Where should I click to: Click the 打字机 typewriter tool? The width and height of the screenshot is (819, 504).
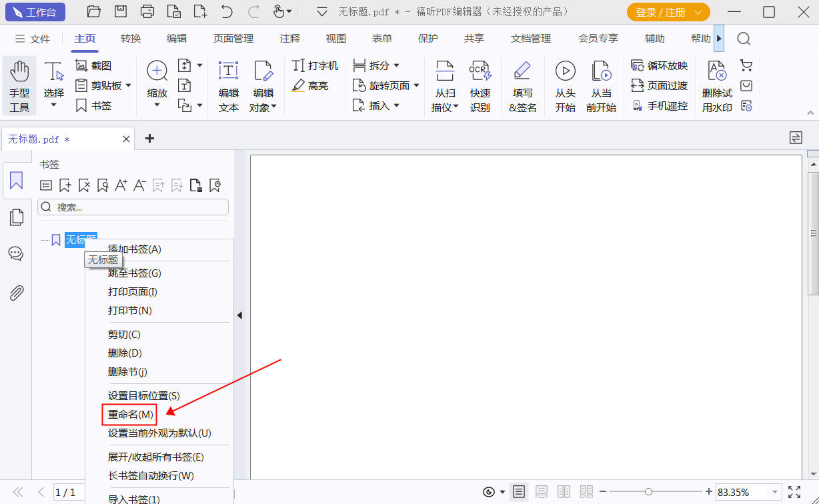[x=316, y=65]
